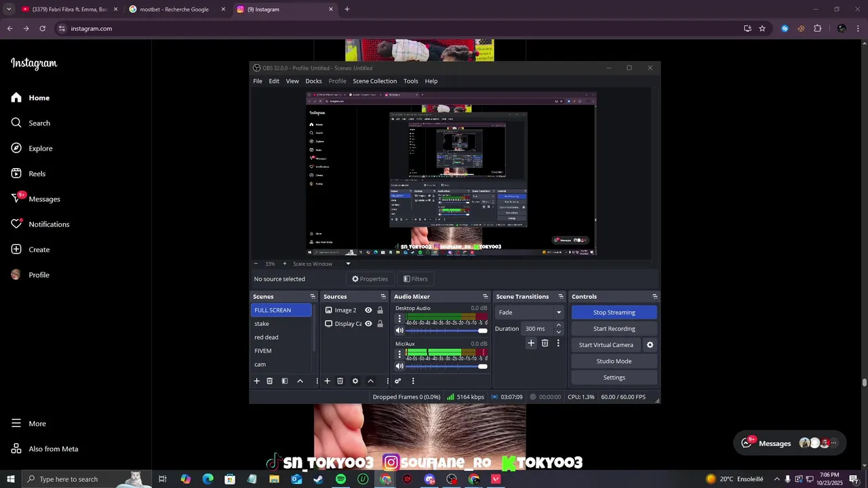
Task: Open the More hamburger menu in Instagram
Action: [x=28, y=424]
